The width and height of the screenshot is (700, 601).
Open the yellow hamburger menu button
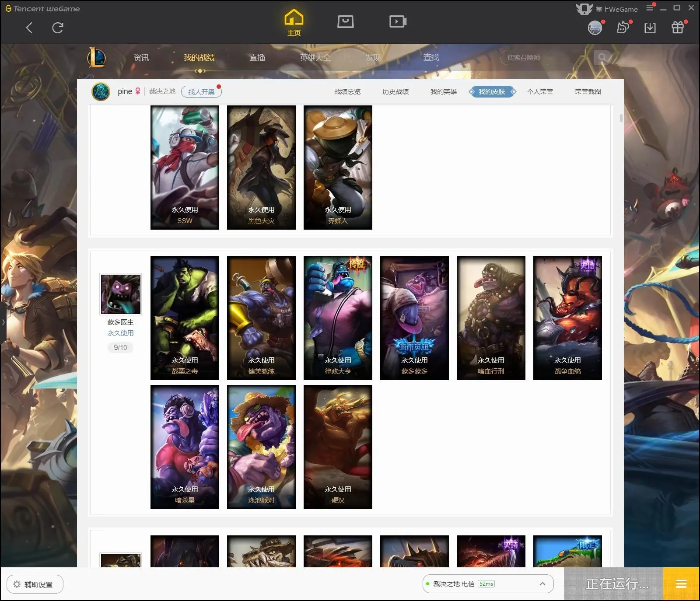(x=681, y=584)
